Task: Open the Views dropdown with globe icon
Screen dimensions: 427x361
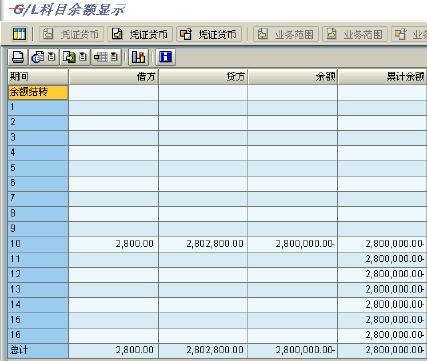Action: click(44, 57)
